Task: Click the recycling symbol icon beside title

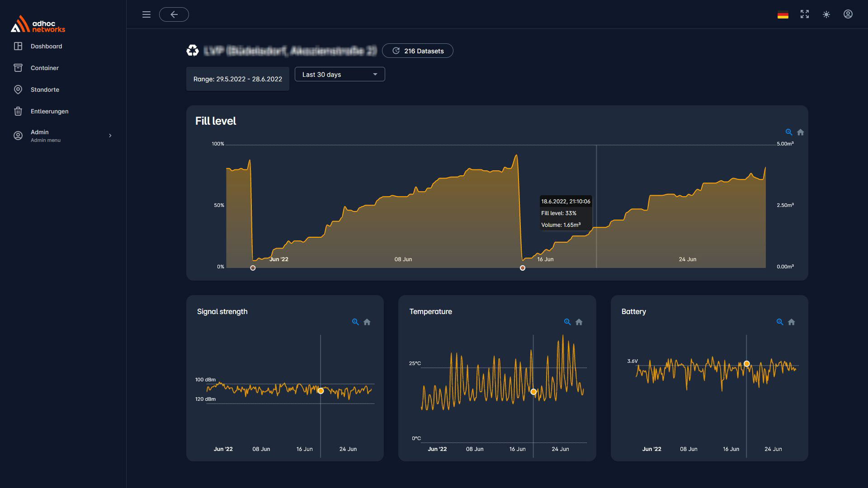Action: pos(193,51)
